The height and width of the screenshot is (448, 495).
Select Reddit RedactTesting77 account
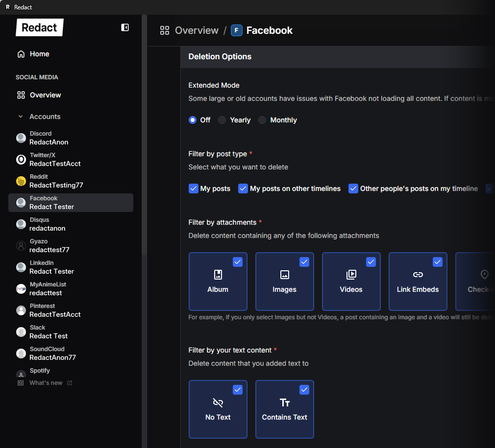[x=71, y=181]
